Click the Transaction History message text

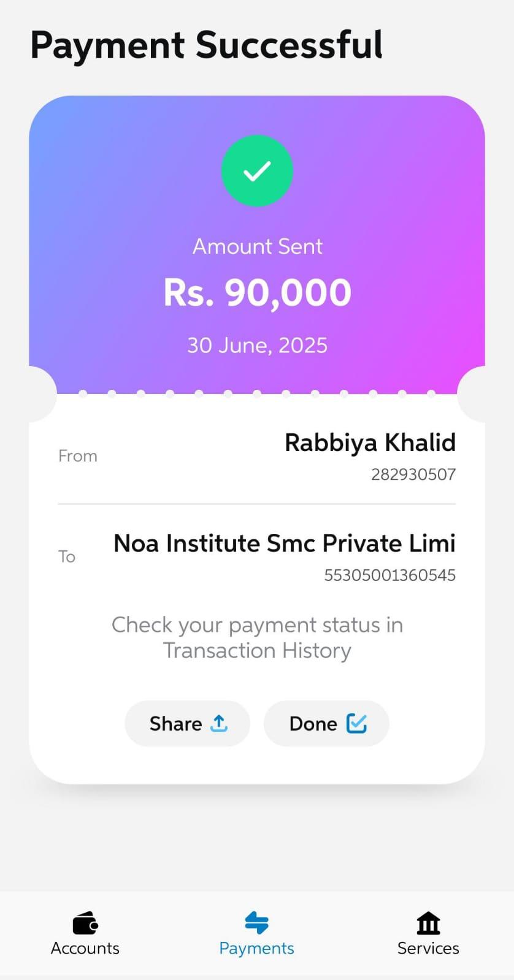pyautogui.click(x=257, y=637)
